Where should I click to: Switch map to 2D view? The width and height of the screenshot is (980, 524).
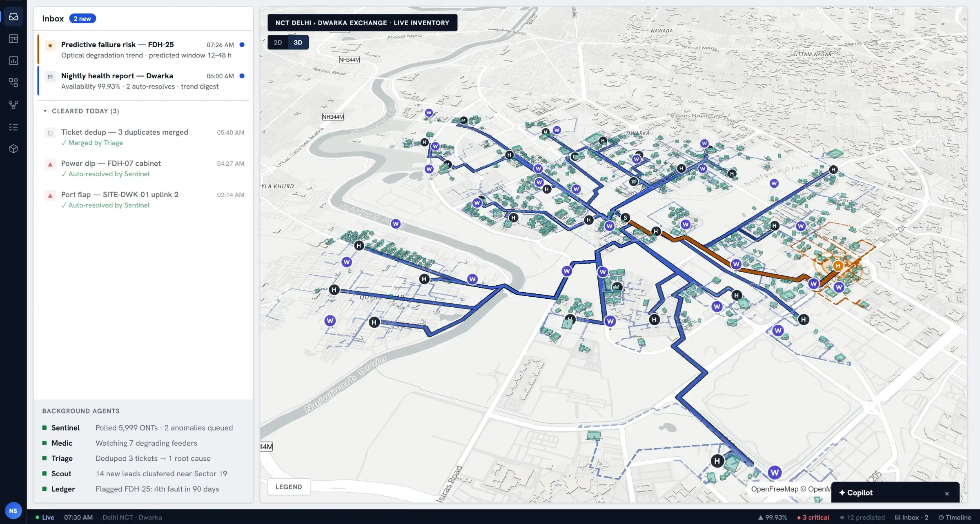pyautogui.click(x=278, y=42)
